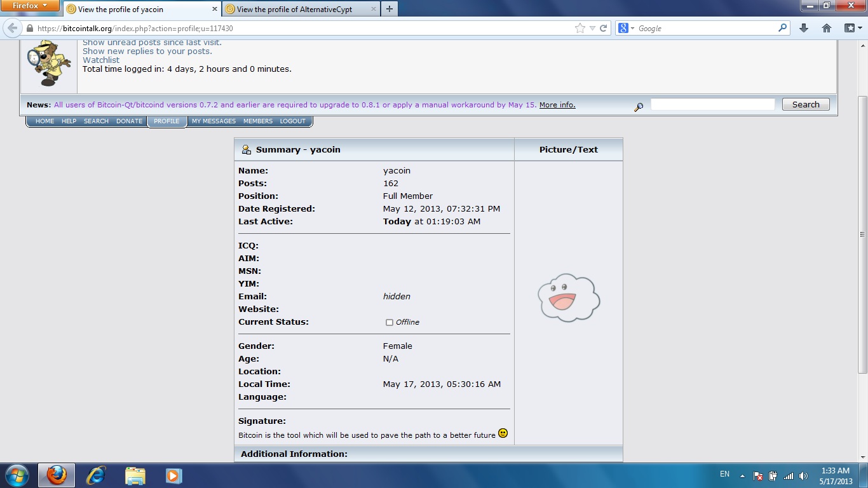Viewport: 868px width, 488px height.
Task: Open Windows Explorer folder in taskbar
Action: 135,475
